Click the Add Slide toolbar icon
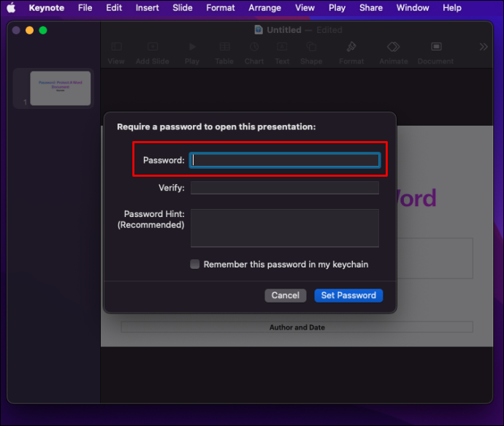504x426 pixels. [x=153, y=47]
